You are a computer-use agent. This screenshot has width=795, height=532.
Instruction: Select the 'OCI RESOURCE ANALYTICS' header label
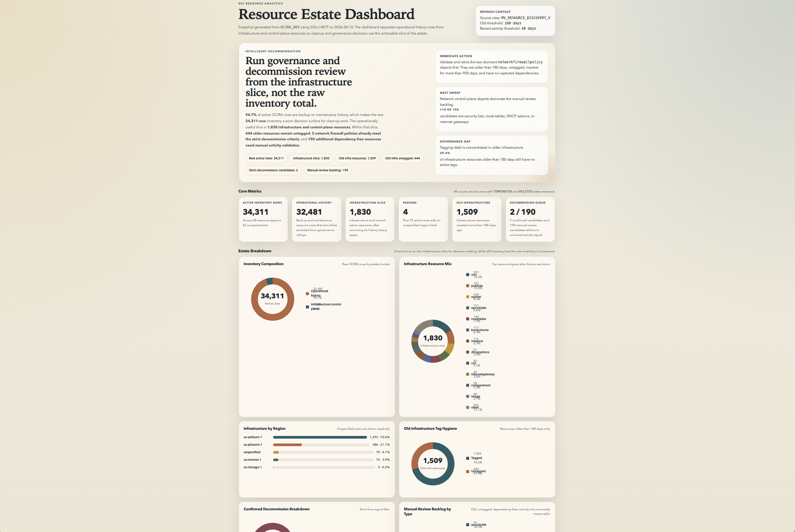pos(261,4)
